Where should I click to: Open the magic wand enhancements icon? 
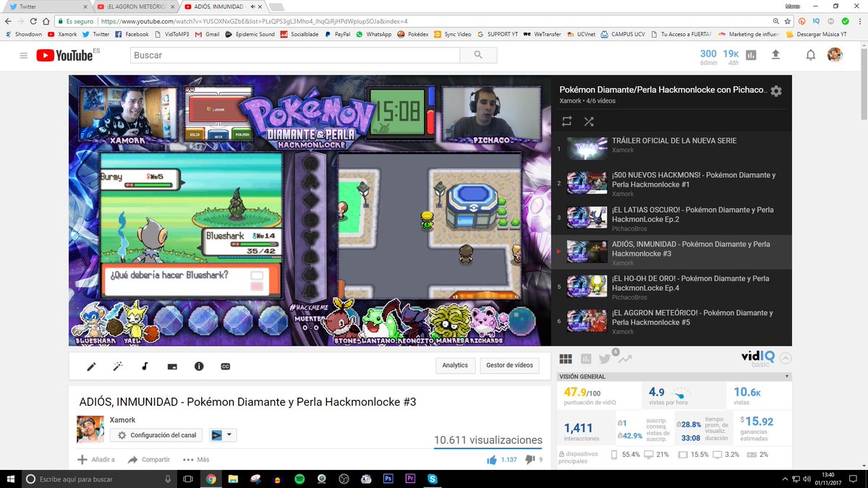118,367
